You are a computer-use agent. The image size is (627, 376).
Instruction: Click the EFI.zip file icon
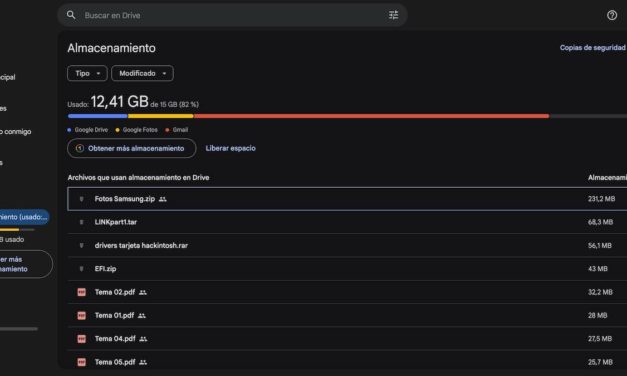point(82,269)
